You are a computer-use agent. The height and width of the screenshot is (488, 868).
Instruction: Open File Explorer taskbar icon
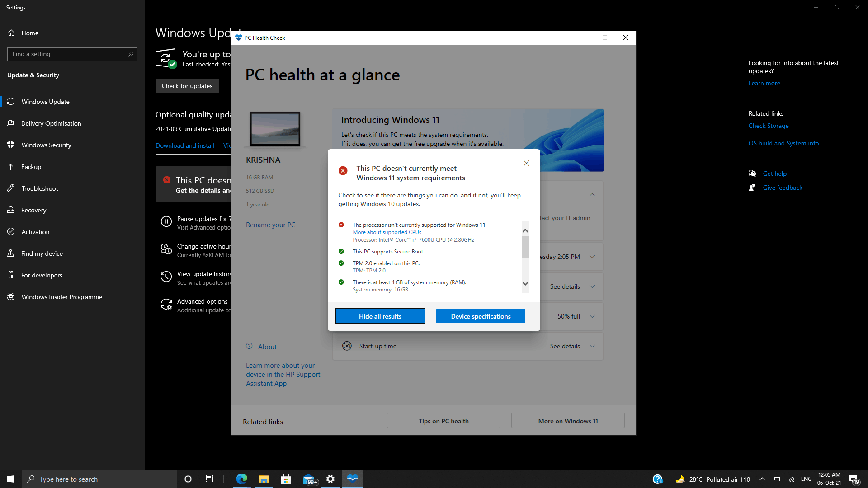[264, 479]
